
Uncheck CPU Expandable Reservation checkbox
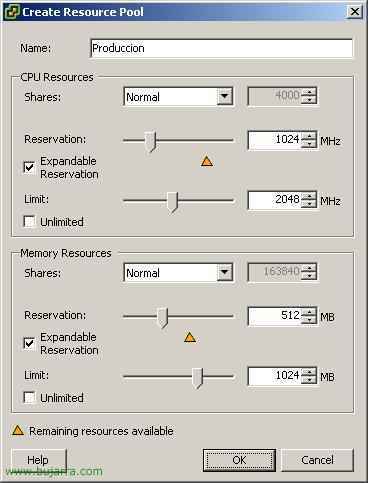coord(29,167)
